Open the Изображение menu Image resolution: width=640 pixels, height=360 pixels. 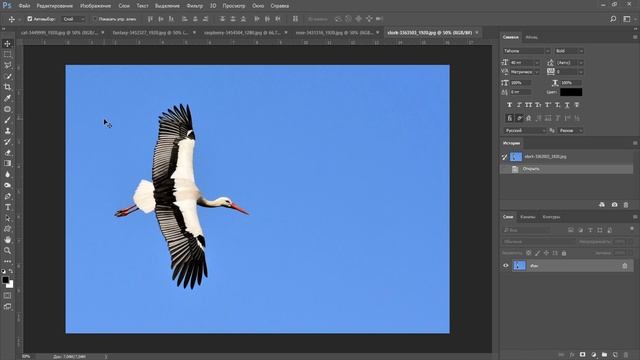point(96,6)
